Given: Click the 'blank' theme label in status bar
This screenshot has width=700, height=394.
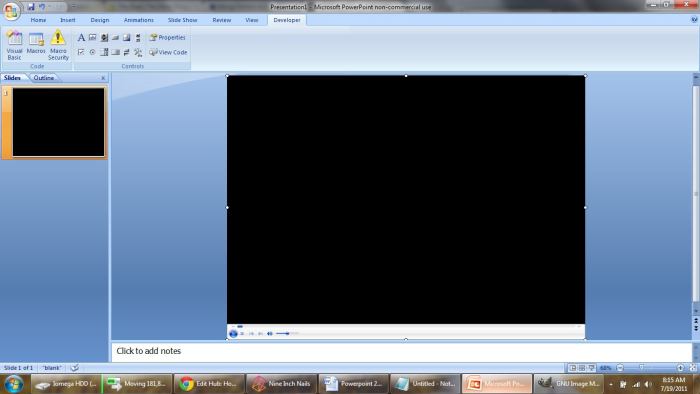Looking at the screenshot, I should coord(52,368).
